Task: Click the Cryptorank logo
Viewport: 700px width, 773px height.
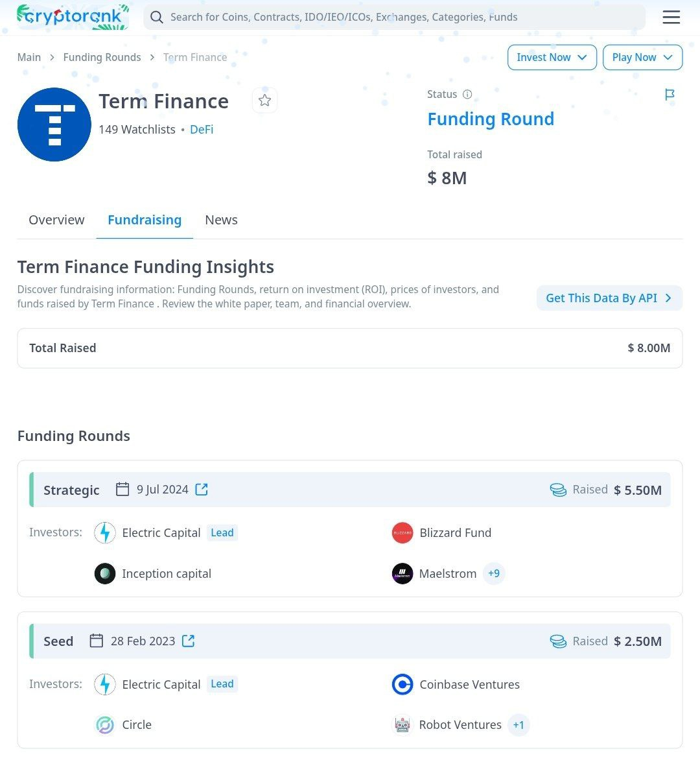Action: (x=73, y=17)
